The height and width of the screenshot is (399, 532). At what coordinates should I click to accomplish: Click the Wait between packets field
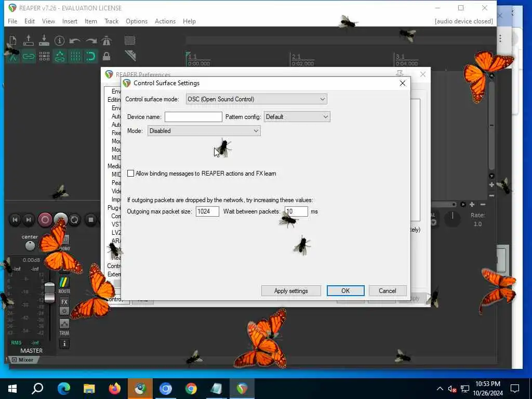pyautogui.click(x=296, y=211)
